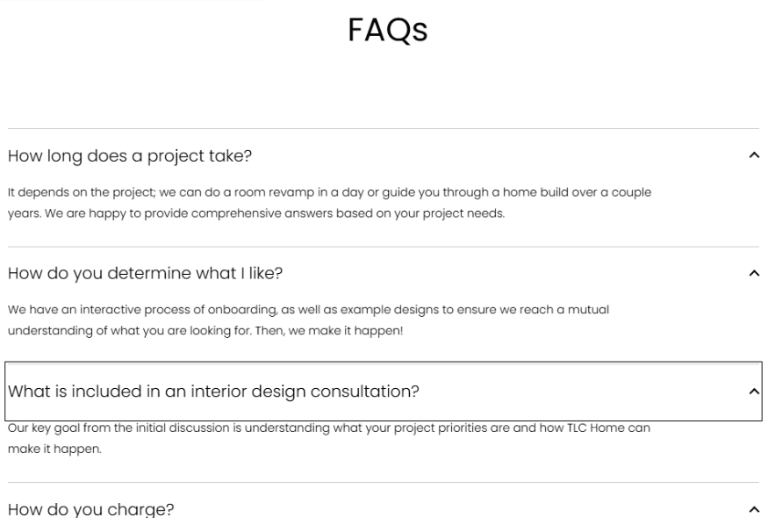Click the final answer line "make it happen."
Image resolution: width=768 pixels, height=532 pixels.
coord(54,448)
